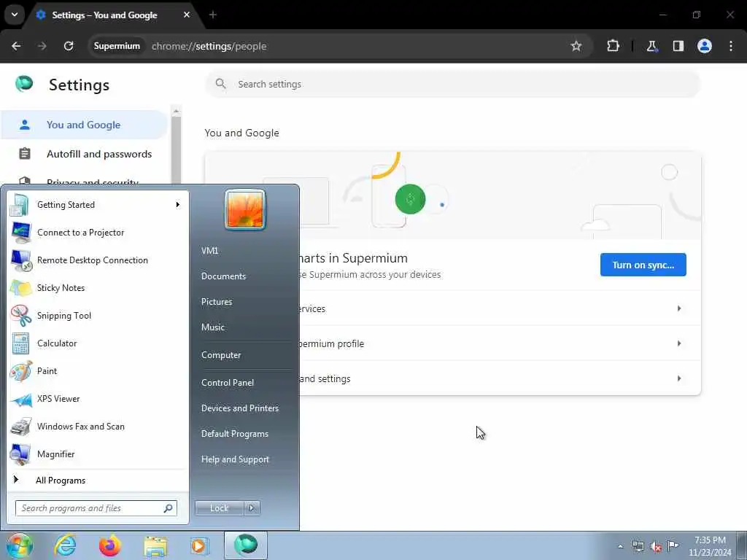Open Windows Fax and Scan

98,427
